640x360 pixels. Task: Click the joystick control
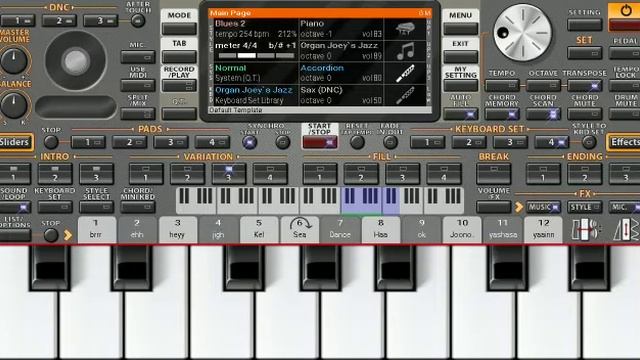[x=76, y=61]
